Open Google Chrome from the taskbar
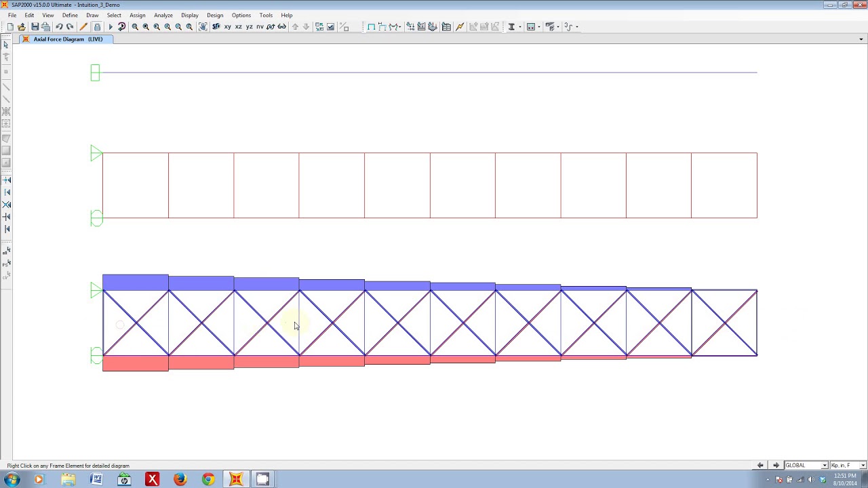 (x=208, y=480)
